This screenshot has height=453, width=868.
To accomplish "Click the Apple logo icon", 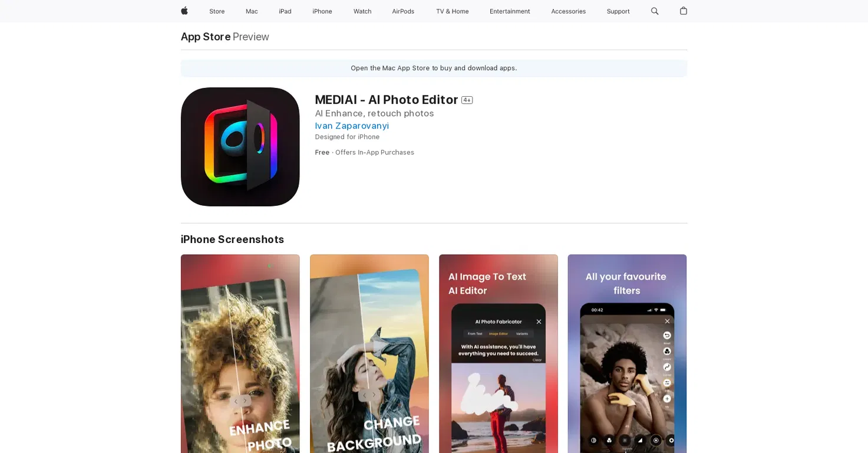I will [x=184, y=11].
